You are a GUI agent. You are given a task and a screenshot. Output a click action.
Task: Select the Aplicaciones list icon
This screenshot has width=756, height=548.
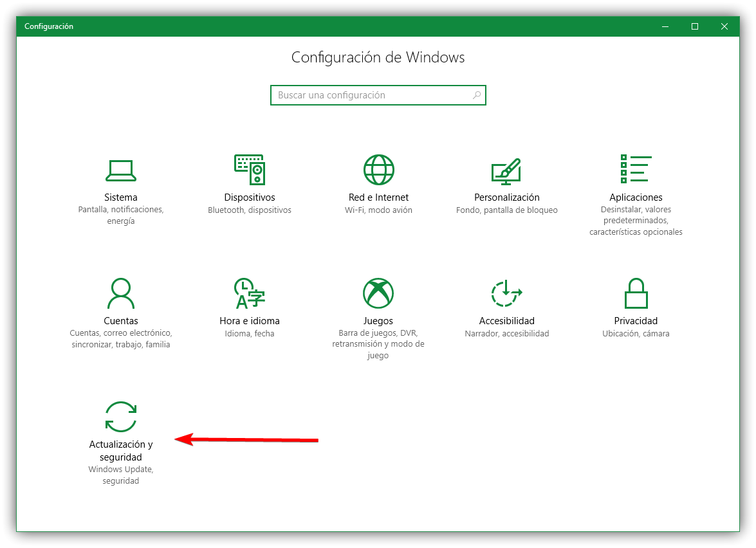point(635,169)
